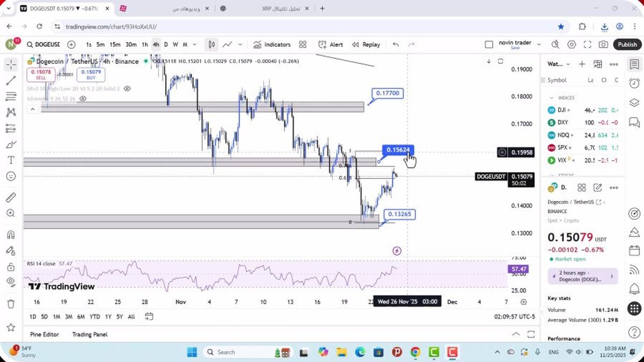Image resolution: width=644 pixels, height=362 pixels.
Task: Open the patterns drawing tool
Action: [x=11, y=112]
